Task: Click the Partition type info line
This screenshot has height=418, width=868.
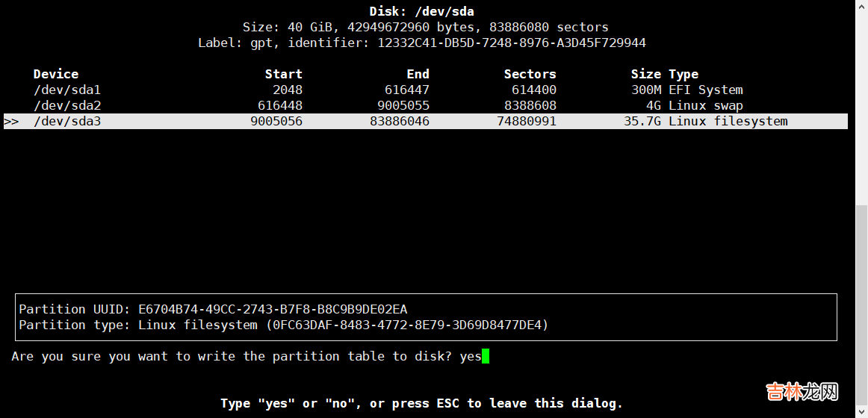Action: coord(284,325)
